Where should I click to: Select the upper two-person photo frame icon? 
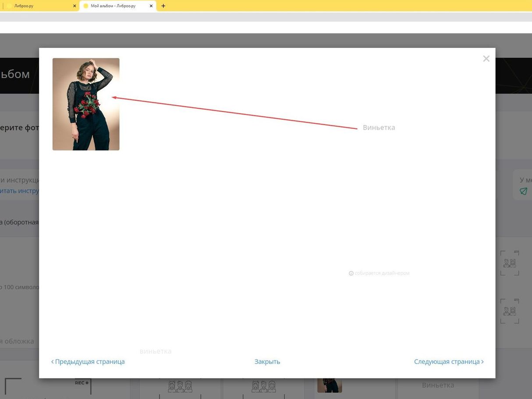pyautogui.click(x=510, y=263)
